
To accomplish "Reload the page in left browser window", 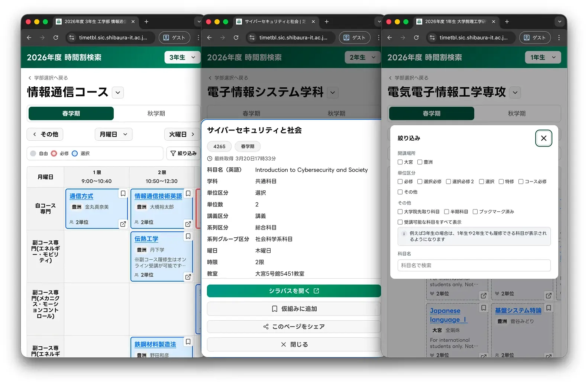I will pyautogui.click(x=56, y=38).
